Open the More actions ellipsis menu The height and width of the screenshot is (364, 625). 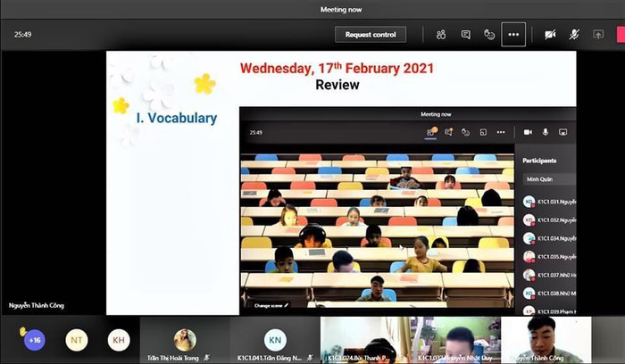pos(513,35)
